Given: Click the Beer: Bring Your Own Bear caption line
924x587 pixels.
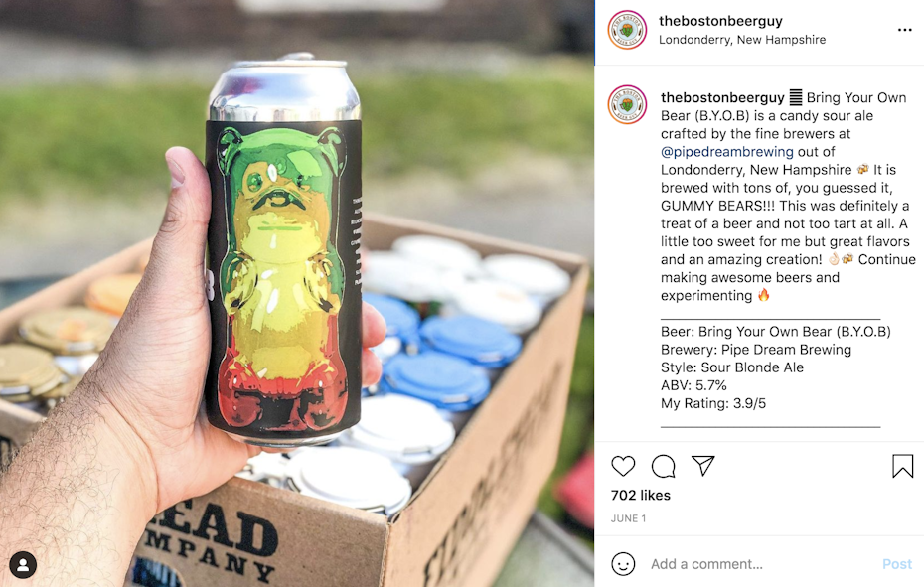Looking at the screenshot, I should pos(776,331).
